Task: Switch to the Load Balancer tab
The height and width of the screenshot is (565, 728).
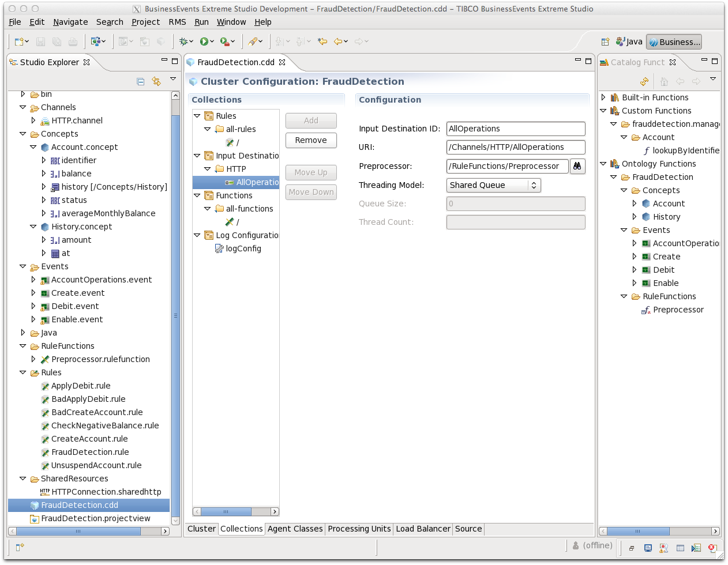Action: pos(423,529)
